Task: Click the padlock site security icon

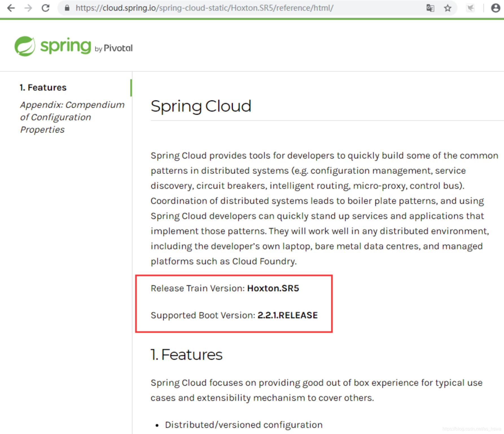Action: 67,8
